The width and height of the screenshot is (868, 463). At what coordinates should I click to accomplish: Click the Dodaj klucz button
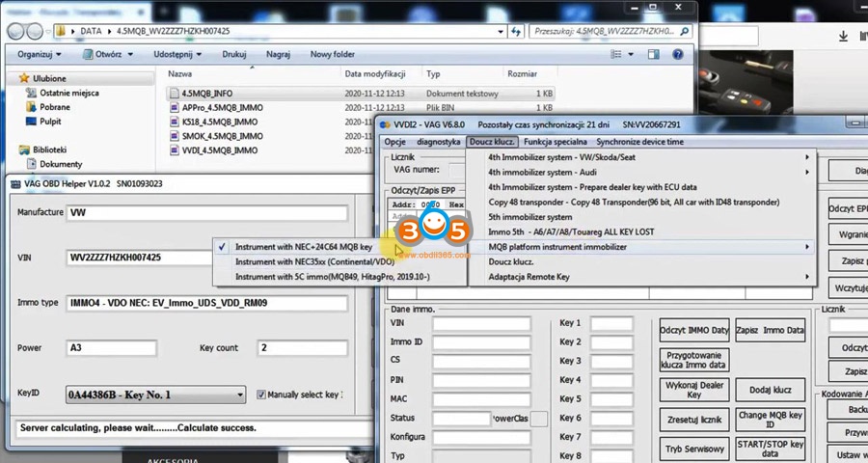point(770,390)
